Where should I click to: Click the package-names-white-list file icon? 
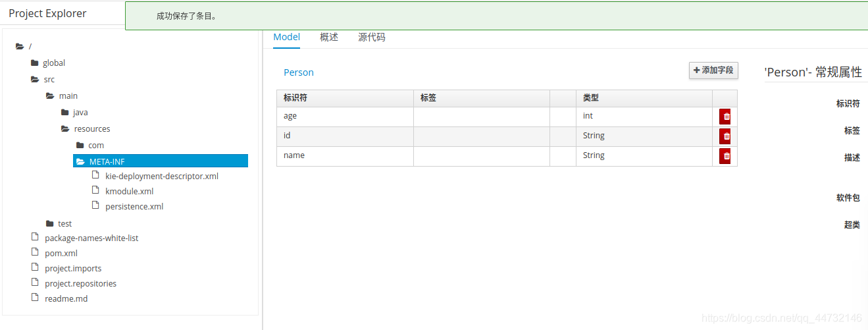(x=36, y=237)
